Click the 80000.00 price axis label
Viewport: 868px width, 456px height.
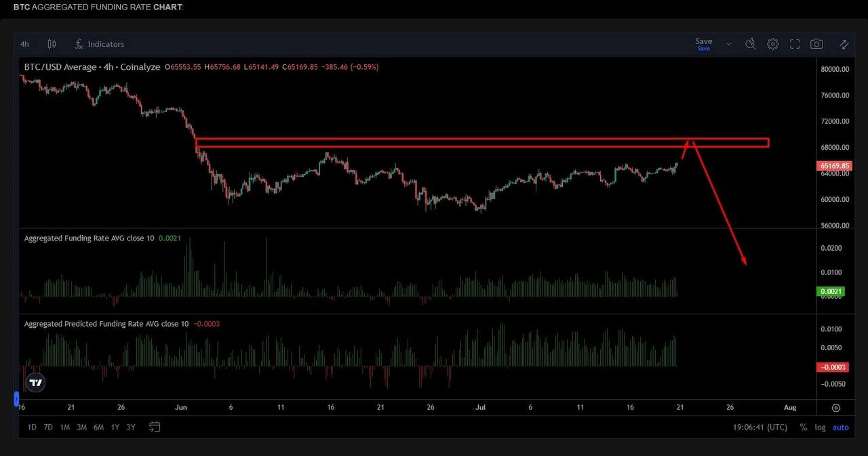[x=835, y=69]
